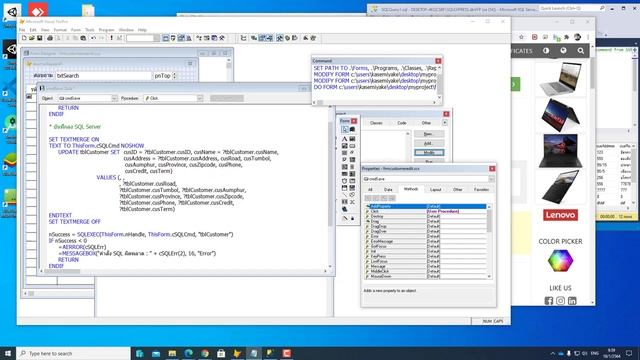Screen dimensions: 640x360
Task: Open the Instagram icon under Like Us
Action: point(560,301)
